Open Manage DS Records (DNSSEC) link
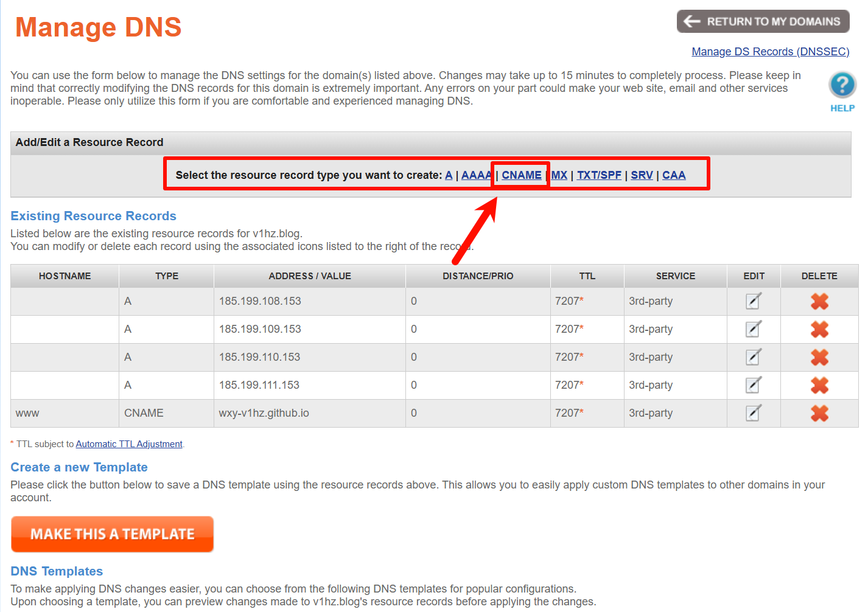The height and width of the screenshot is (612, 868). [770, 52]
